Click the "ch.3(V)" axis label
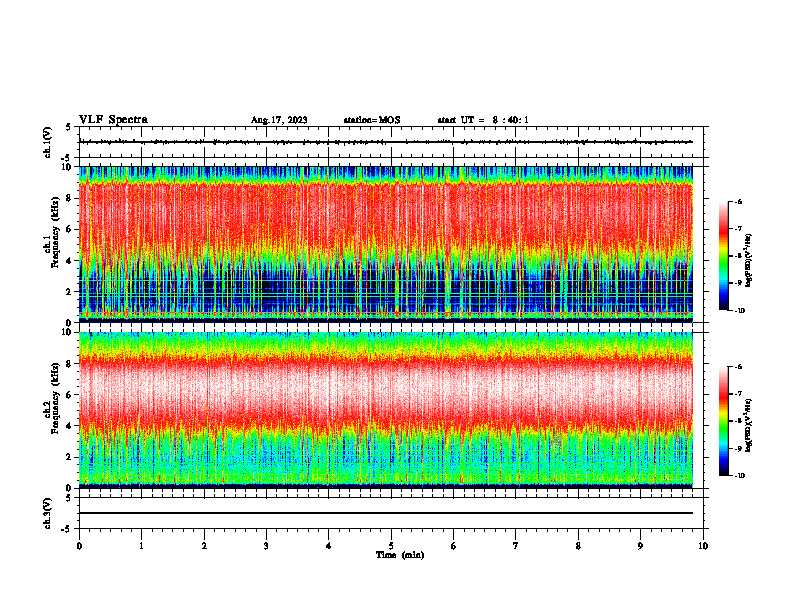Viewport: 792px width, 612px height. (x=47, y=513)
